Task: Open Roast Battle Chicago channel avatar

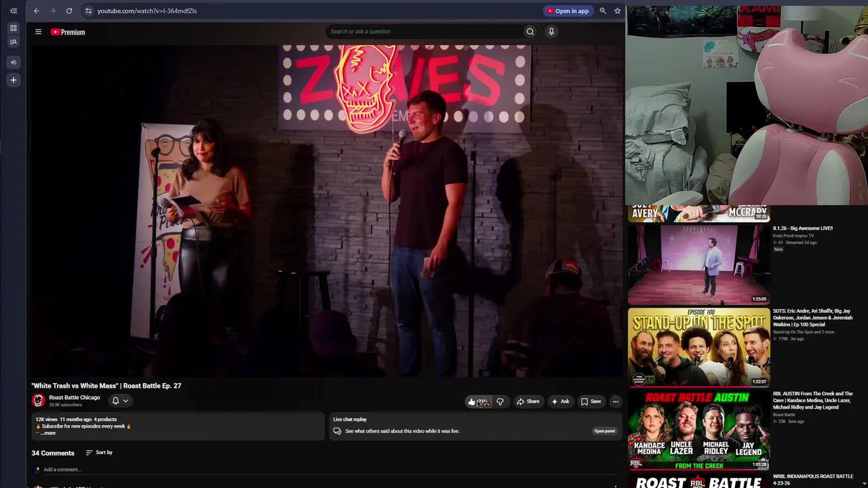Action: pos(38,401)
